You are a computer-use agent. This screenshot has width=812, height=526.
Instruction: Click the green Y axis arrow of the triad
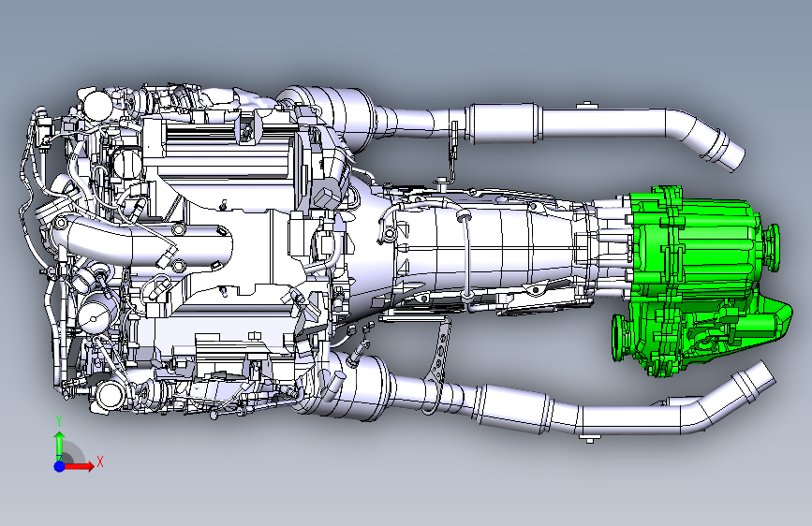tap(60, 446)
